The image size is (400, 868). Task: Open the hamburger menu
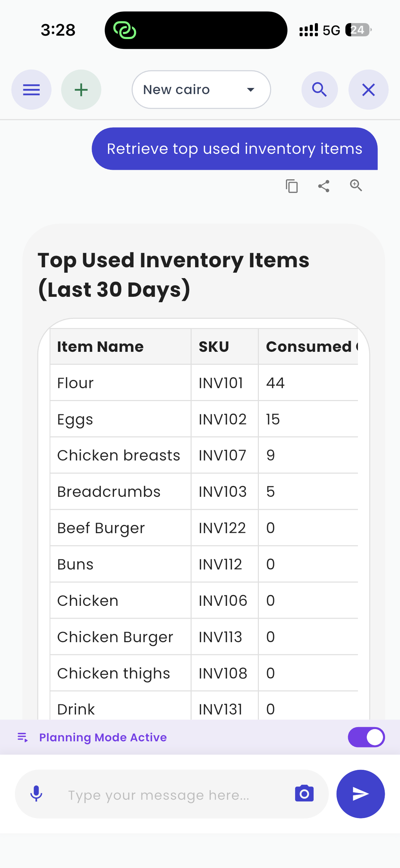pyautogui.click(x=31, y=90)
